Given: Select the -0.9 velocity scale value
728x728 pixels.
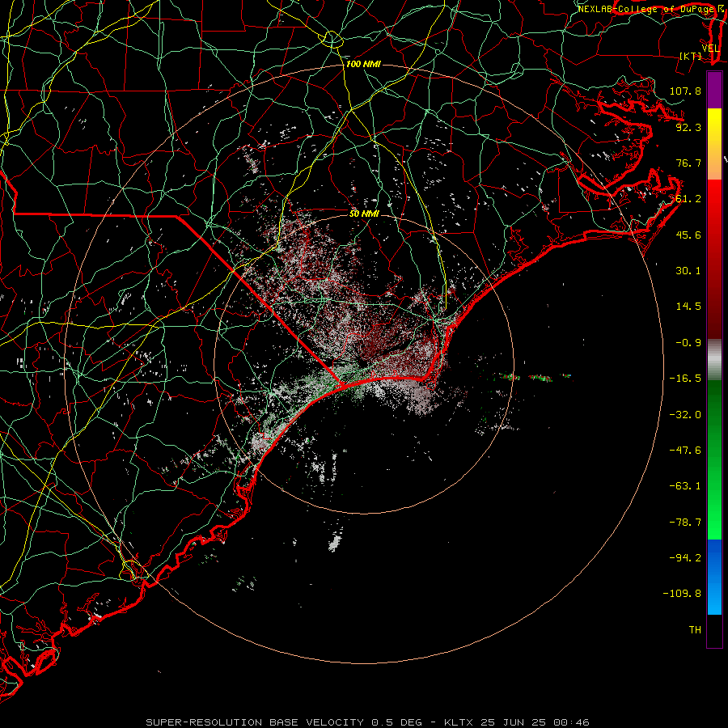Looking at the screenshot, I should pyautogui.click(x=688, y=343).
